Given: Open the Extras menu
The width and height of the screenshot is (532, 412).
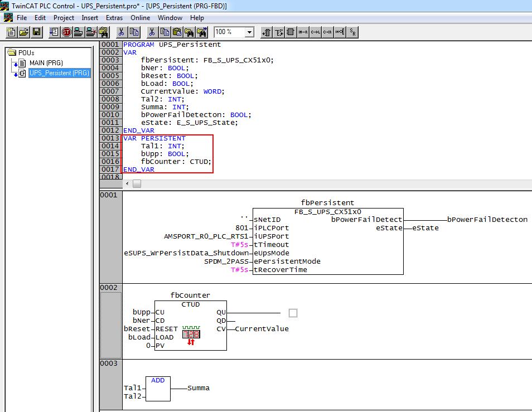Looking at the screenshot, I should pos(114,18).
